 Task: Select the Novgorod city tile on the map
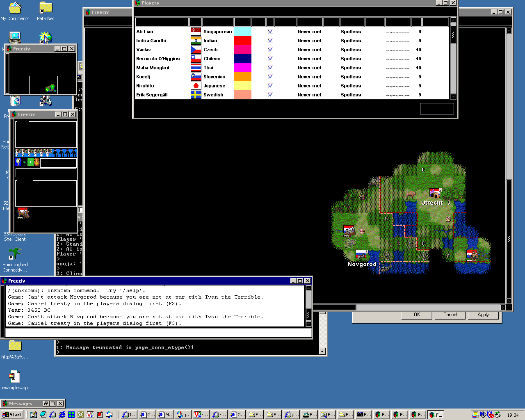361,254
